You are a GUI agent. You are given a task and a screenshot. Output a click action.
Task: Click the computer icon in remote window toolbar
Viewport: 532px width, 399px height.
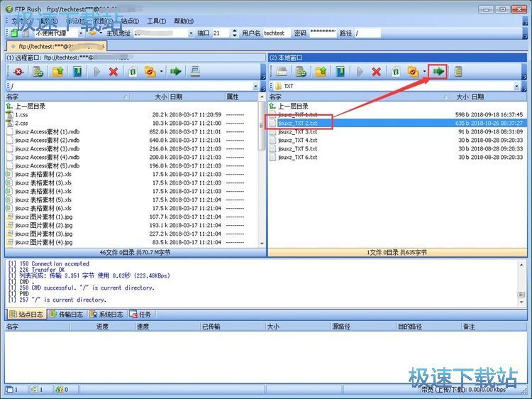point(195,72)
